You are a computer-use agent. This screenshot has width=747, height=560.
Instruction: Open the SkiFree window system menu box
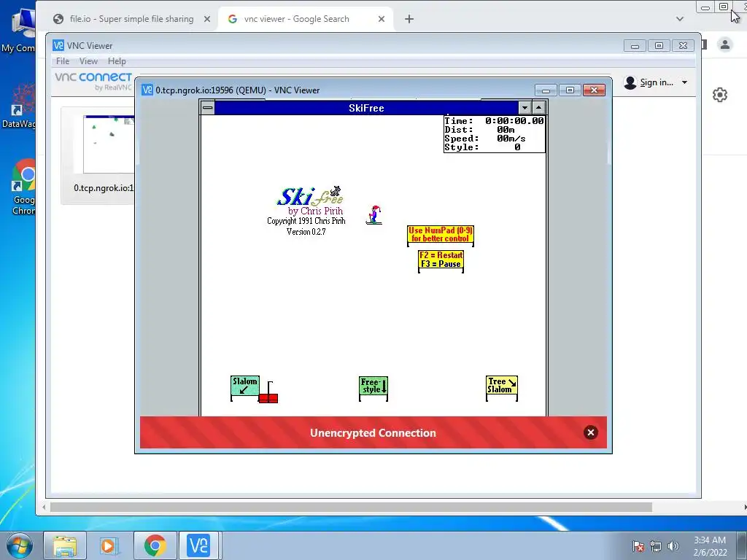click(x=208, y=108)
